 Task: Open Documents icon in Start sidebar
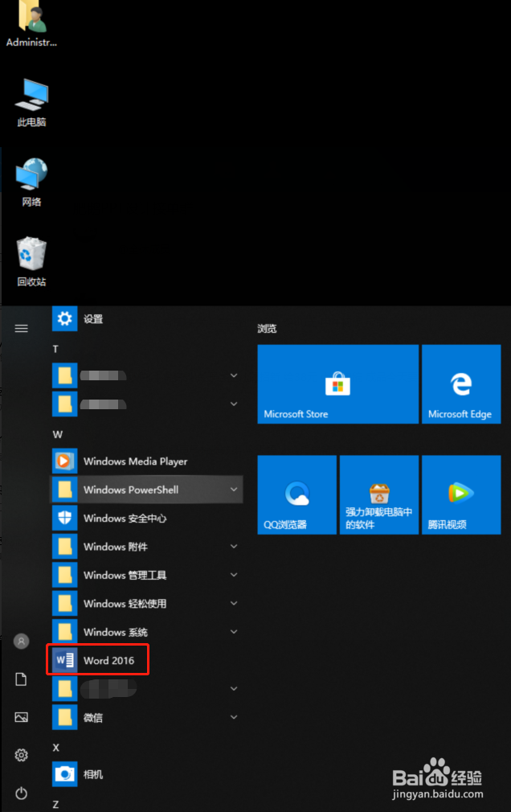tap(21, 679)
